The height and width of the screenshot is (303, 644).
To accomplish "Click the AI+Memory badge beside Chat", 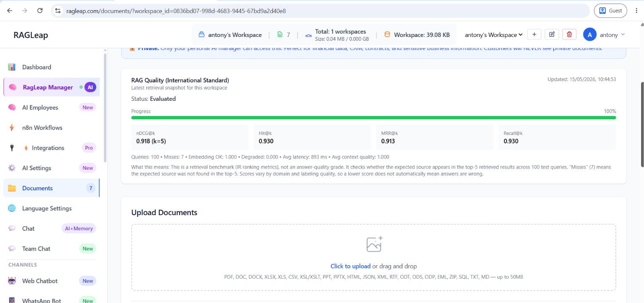I will click(x=79, y=229).
